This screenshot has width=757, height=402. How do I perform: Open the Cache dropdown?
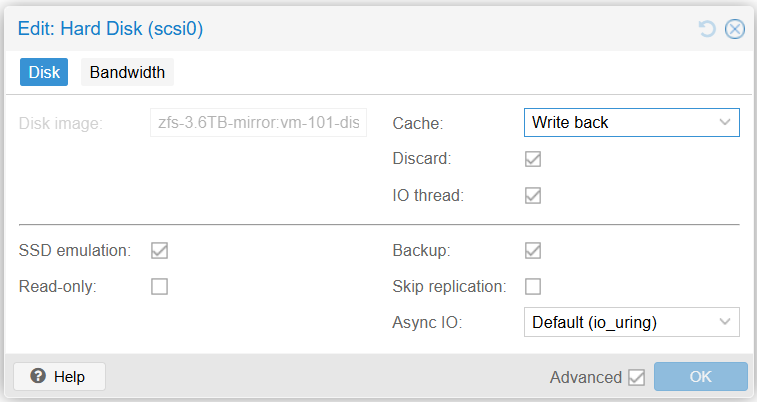(725, 123)
